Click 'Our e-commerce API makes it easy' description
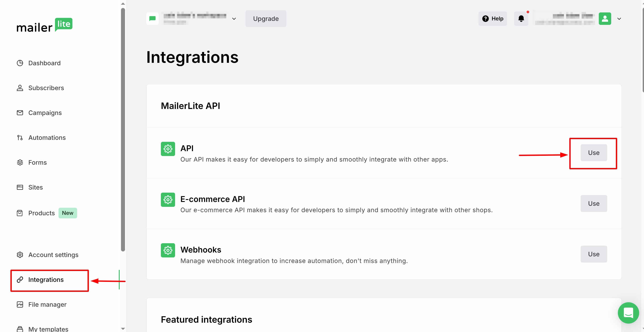Image resolution: width=644 pixels, height=332 pixels. coord(336,210)
